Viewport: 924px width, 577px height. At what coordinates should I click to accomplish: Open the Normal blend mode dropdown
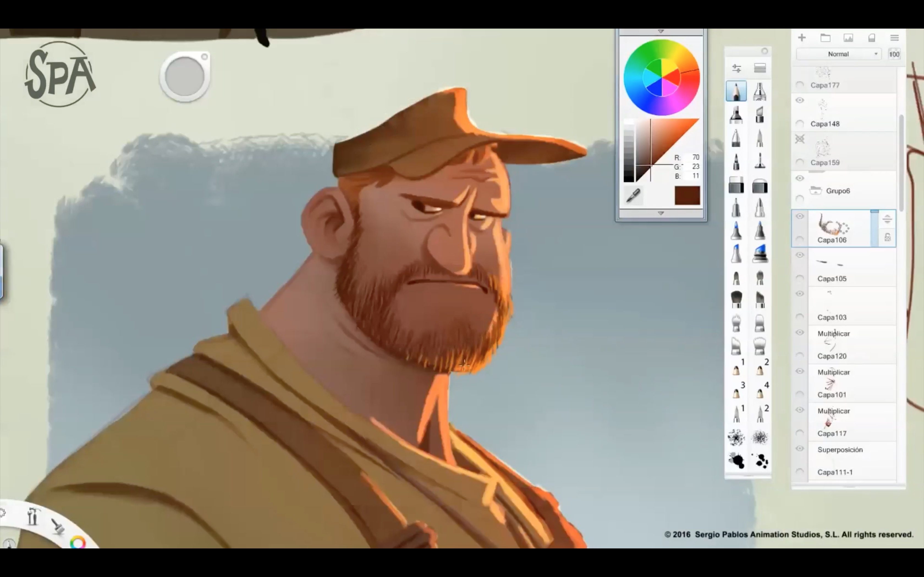[x=838, y=54]
